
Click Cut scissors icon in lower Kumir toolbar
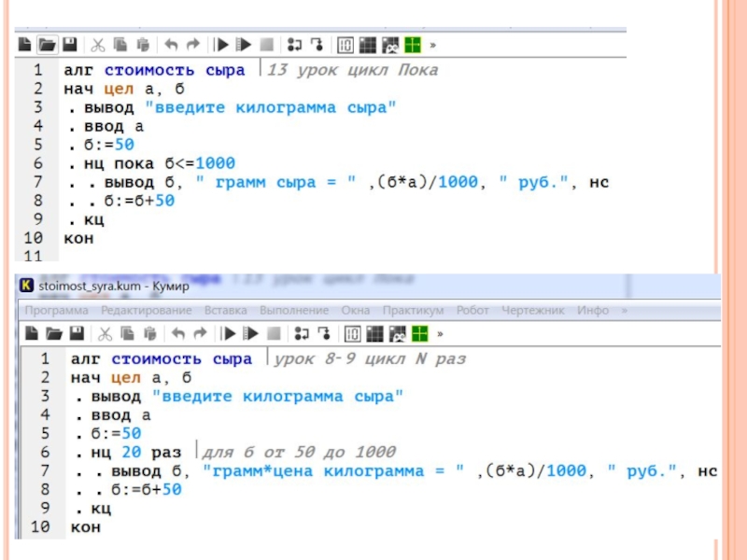pyautogui.click(x=105, y=333)
